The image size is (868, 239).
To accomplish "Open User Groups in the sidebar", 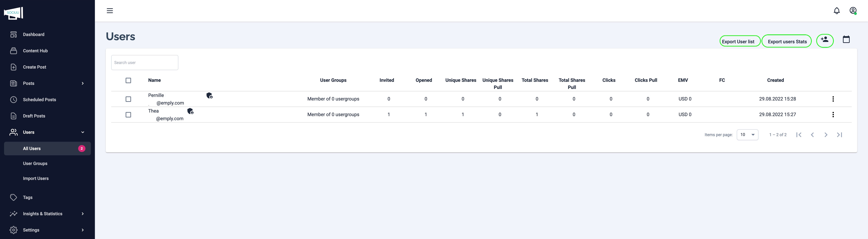I will tap(35, 163).
